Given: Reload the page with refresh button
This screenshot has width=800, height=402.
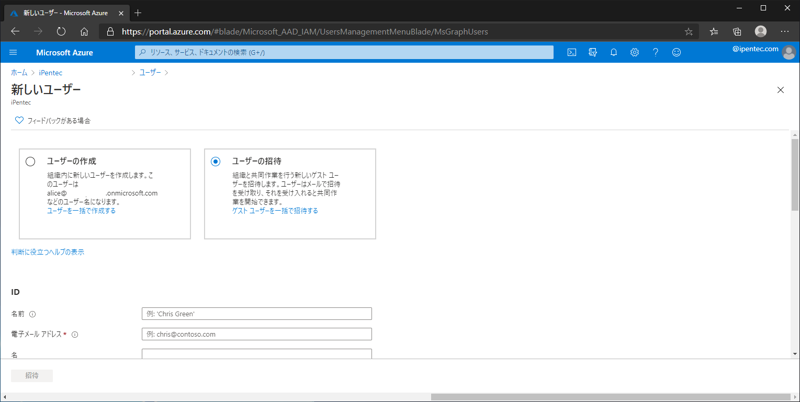Looking at the screenshot, I should tap(61, 32).
